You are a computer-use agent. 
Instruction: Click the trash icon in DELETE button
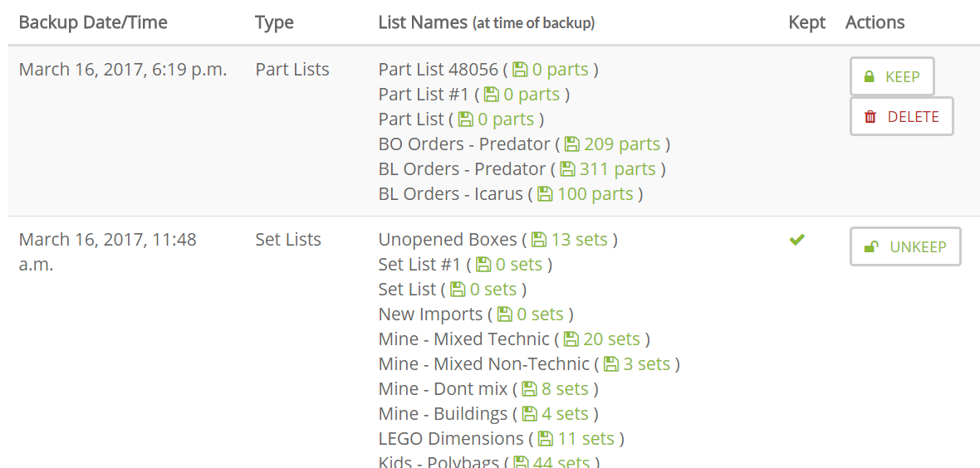[870, 117]
